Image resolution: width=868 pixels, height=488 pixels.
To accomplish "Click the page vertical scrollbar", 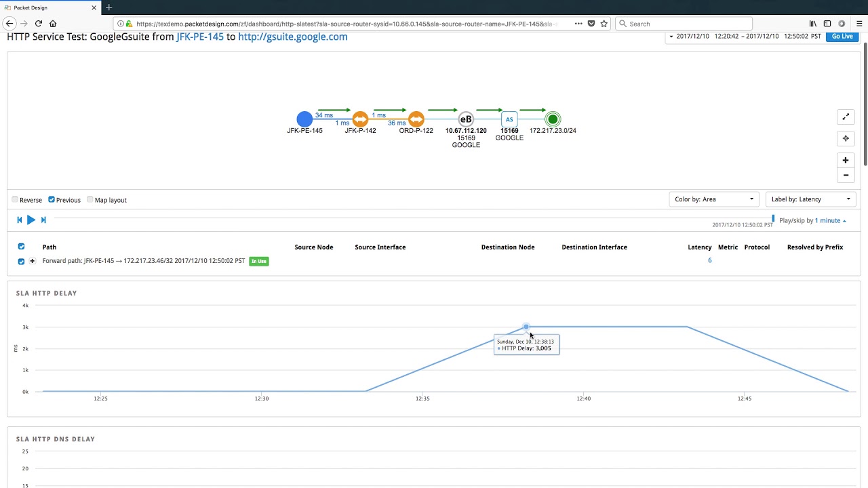I will [865, 104].
